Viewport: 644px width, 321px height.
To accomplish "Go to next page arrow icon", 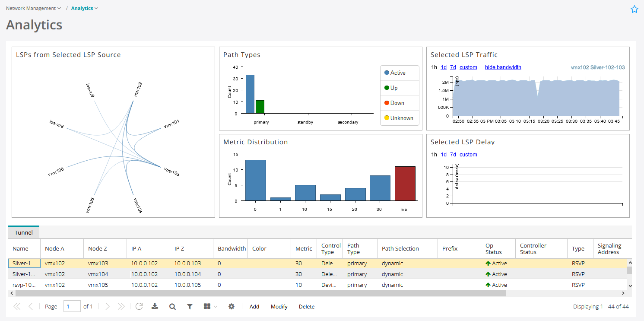I will 108,306.
